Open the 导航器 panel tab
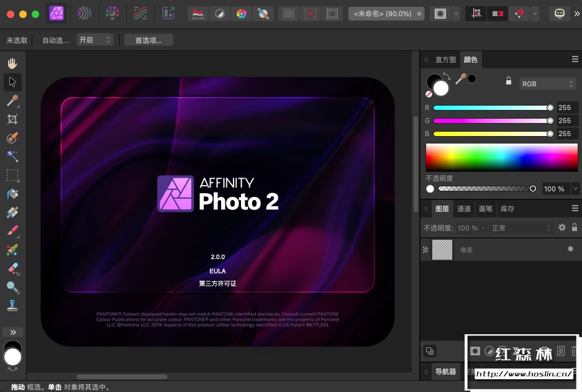Viewport: 582px width, 392px height. (445, 371)
